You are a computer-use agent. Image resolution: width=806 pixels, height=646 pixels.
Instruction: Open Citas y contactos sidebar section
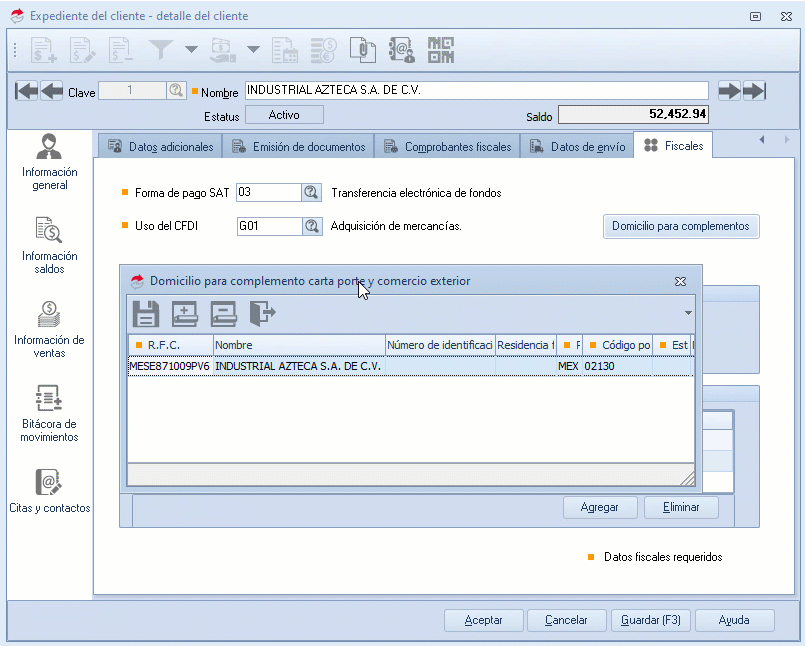click(x=49, y=491)
